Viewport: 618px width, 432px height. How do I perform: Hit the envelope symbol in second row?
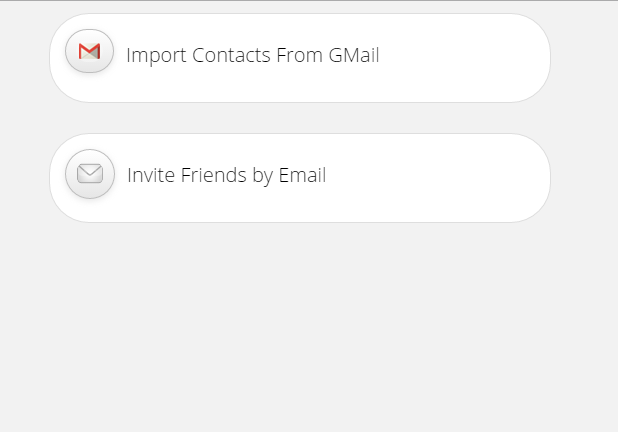click(x=90, y=174)
